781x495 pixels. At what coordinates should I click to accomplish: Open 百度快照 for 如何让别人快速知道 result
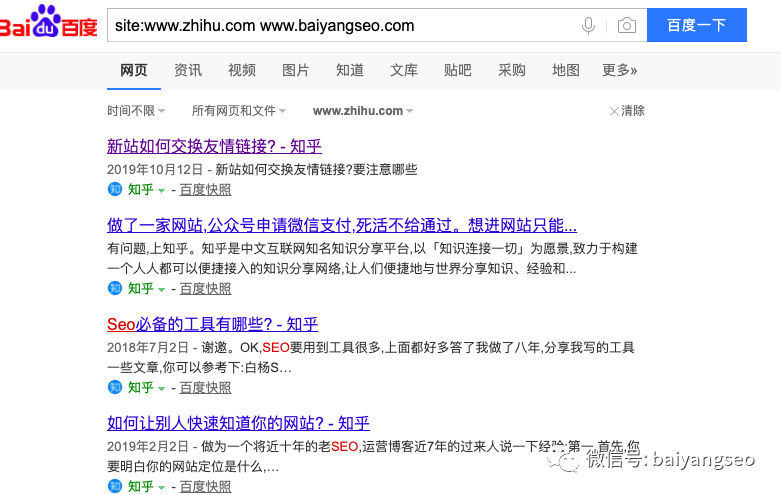[205, 486]
